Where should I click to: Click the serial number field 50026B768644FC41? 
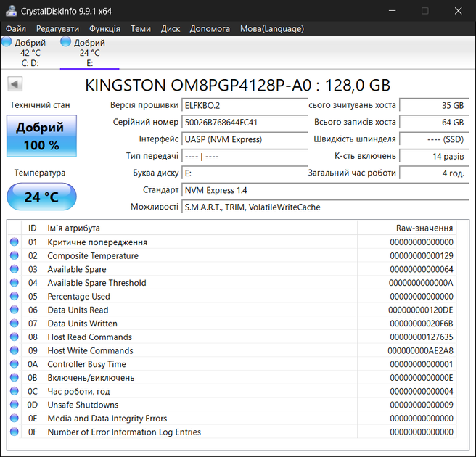245,123
